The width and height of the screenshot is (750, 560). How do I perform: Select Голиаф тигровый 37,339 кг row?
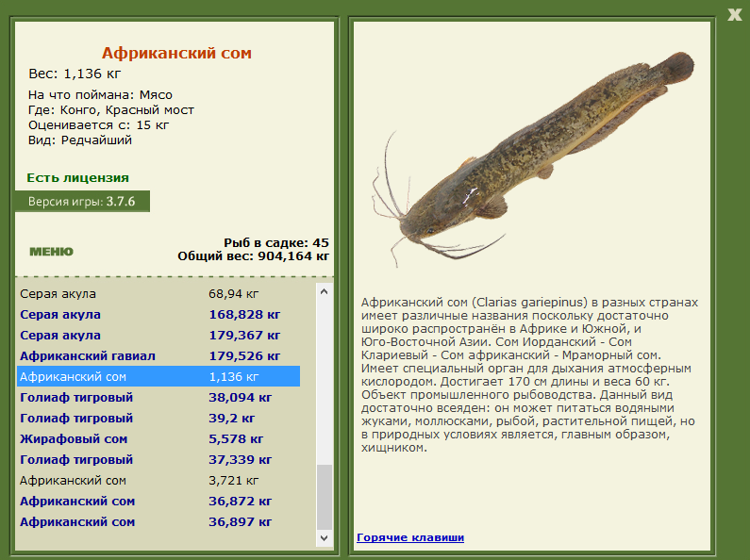158,460
